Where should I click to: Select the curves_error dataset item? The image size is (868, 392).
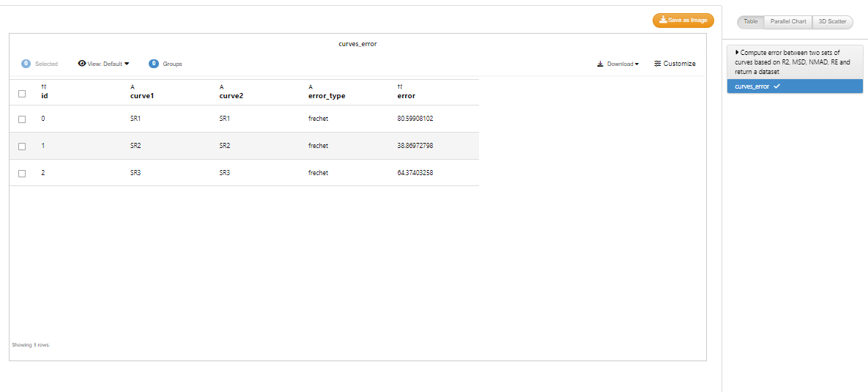pos(795,86)
